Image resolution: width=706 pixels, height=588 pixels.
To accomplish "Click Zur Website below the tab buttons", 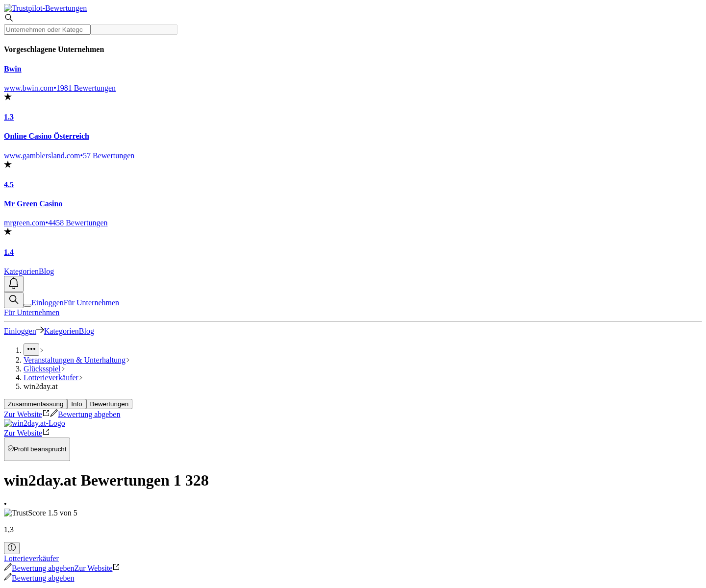I will (x=23, y=415).
